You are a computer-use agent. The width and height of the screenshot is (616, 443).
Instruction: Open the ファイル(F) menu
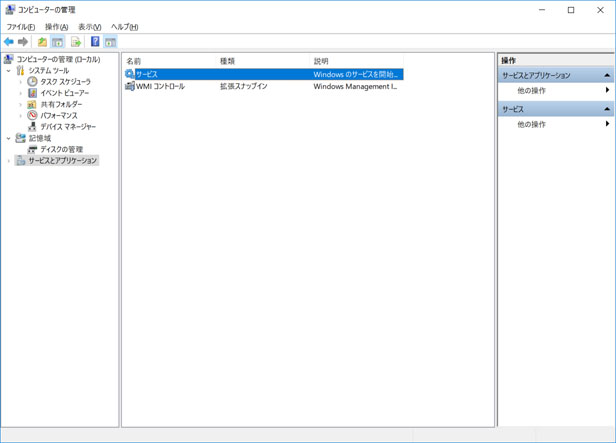21,27
